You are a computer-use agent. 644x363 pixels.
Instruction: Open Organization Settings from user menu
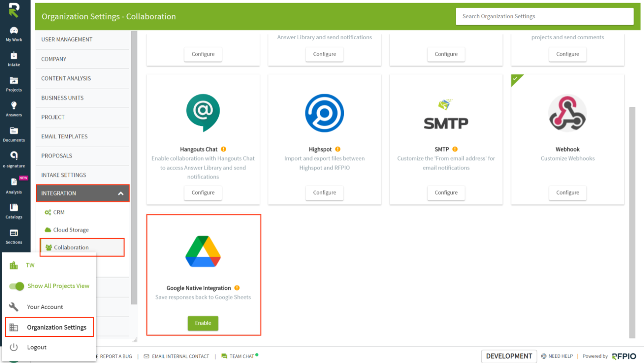[x=49, y=327]
